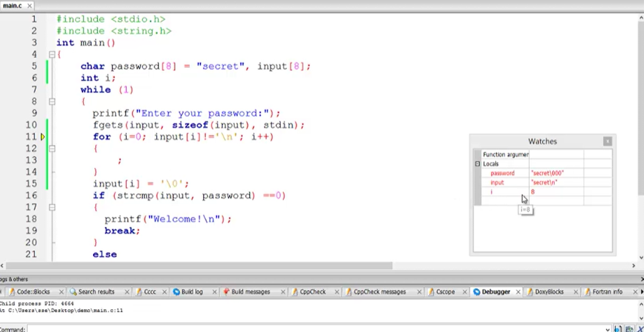Click the main.c:11 path log line
Image resolution: width=644 pixels, height=332 pixels.
[x=61, y=310]
